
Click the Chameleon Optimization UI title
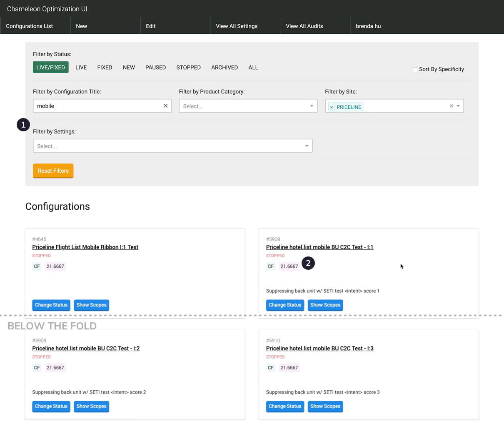[47, 9]
